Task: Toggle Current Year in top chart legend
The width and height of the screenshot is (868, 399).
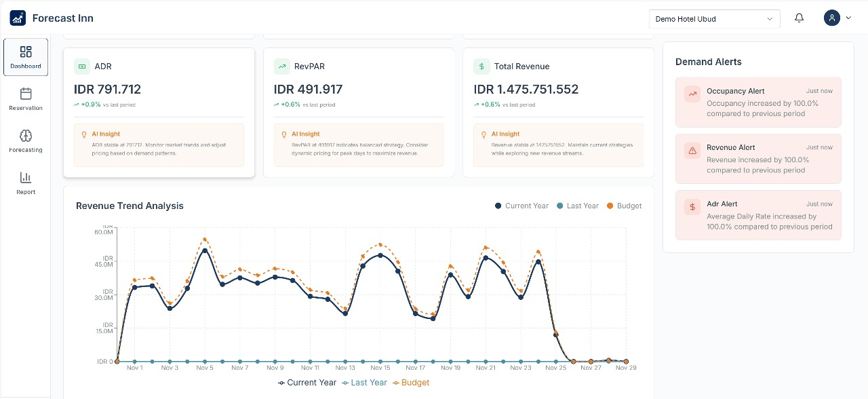Action: point(521,206)
